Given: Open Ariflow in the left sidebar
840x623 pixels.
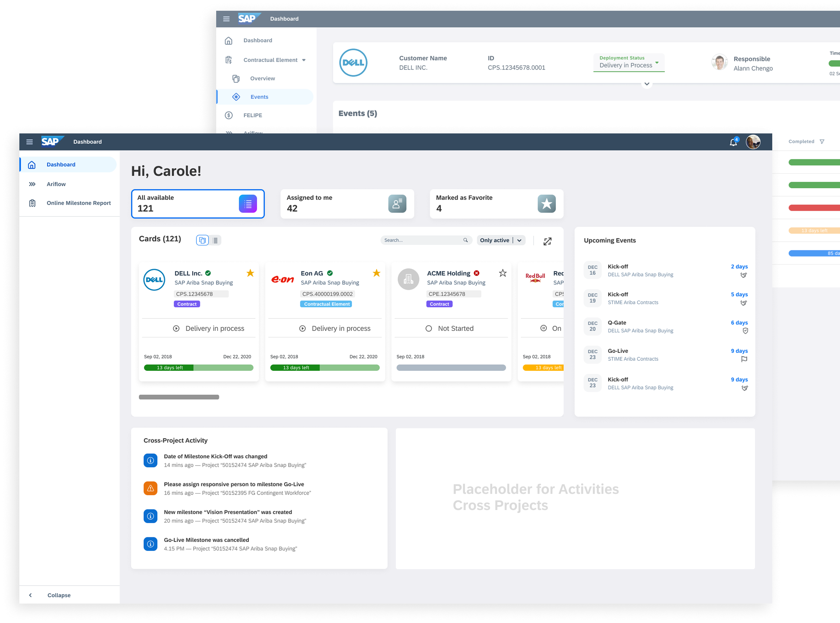Looking at the screenshot, I should [56, 184].
